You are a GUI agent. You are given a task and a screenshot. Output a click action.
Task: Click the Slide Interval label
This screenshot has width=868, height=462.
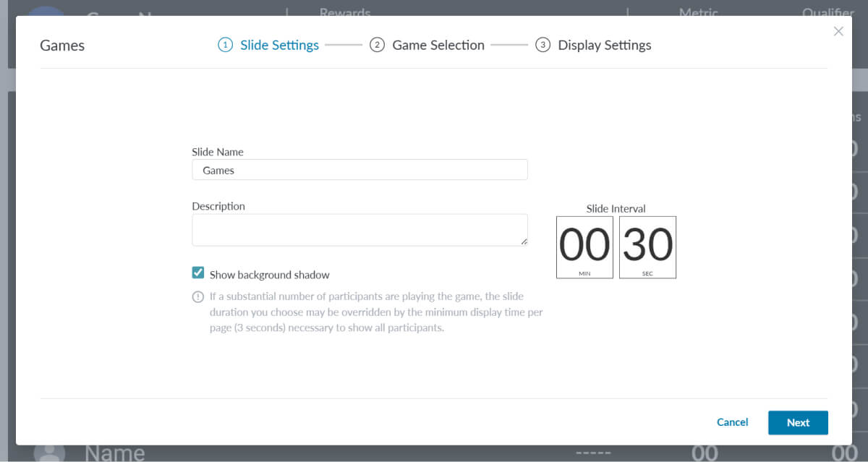coord(616,208)
